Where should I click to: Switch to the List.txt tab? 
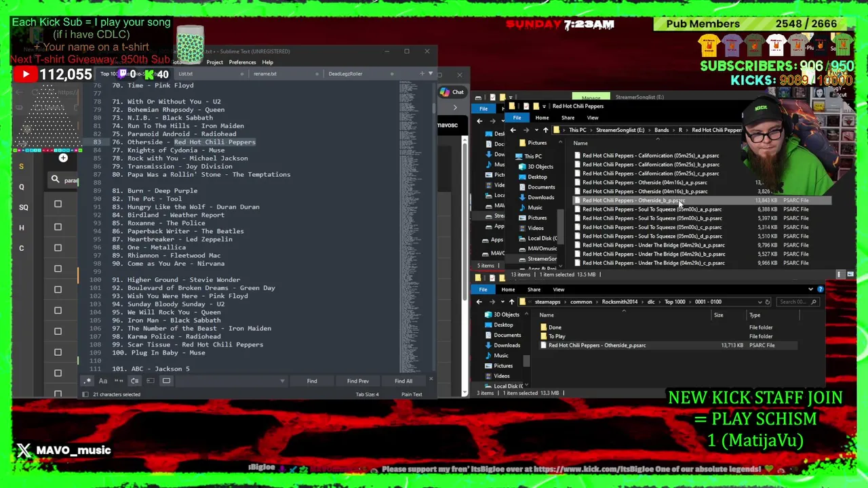(x=186, y=74)
